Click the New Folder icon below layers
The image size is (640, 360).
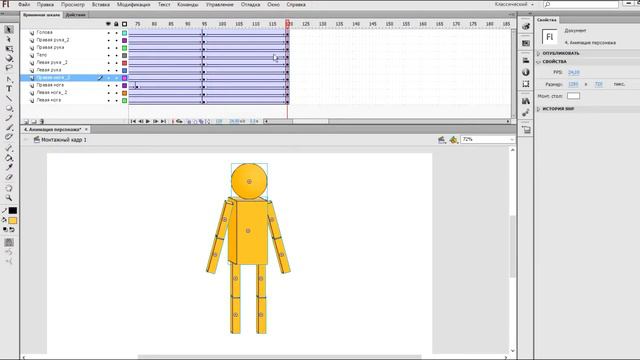point(34,122)
